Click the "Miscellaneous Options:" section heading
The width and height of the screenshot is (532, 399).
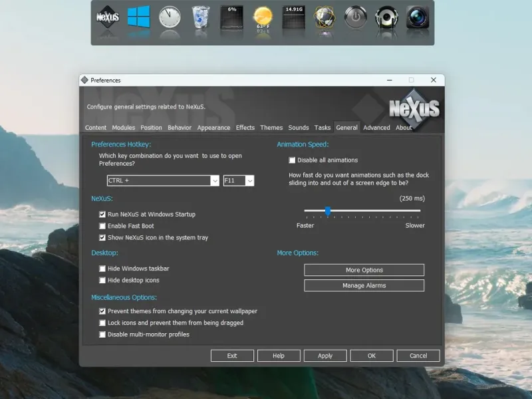click(x=124, y=297)
